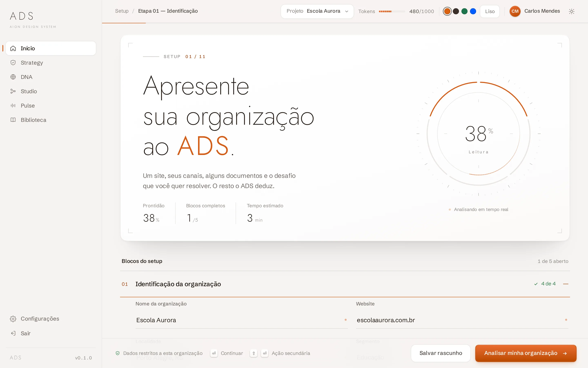The width and height of the screenshot is (588, 368).
Task: Click the Tempo estimado 3 min stat
Action: 265,213
